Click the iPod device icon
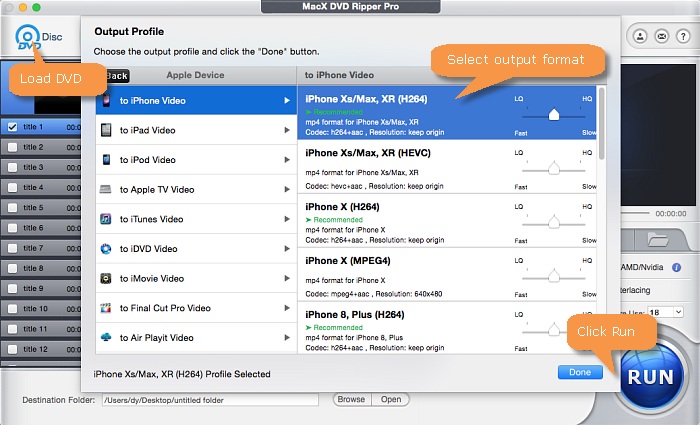The image size is (700, 425). [x=106, y=159]
